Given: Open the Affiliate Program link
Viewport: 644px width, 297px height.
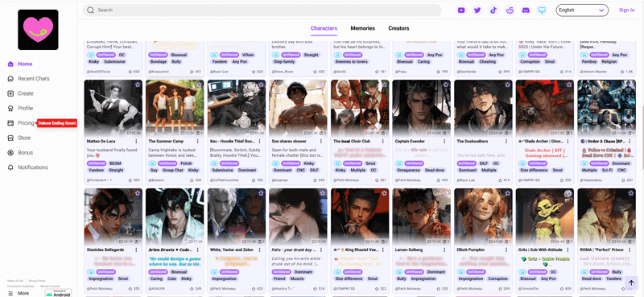Looking at the screenshot, I should coord(50,286).
